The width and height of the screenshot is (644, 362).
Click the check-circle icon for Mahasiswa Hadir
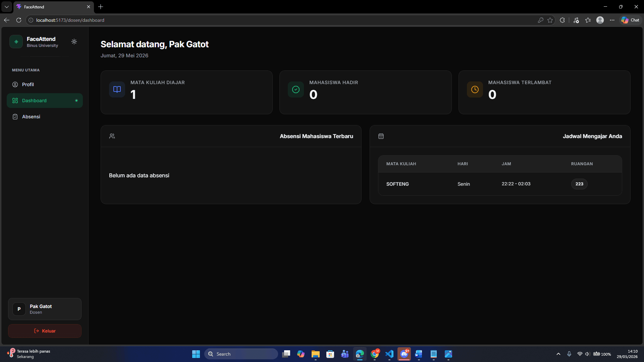click(296, 89)
